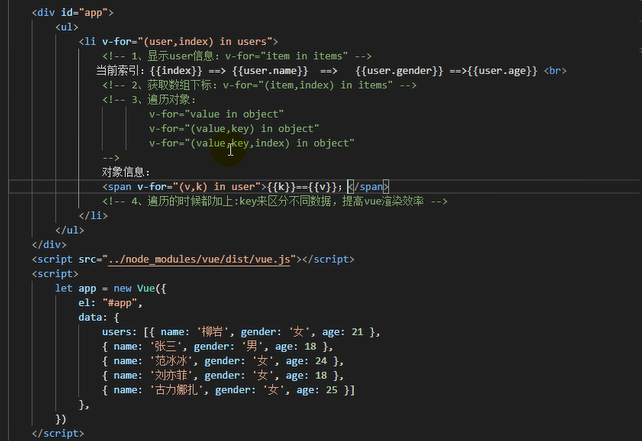Click the age value 24

coord(321,361)
